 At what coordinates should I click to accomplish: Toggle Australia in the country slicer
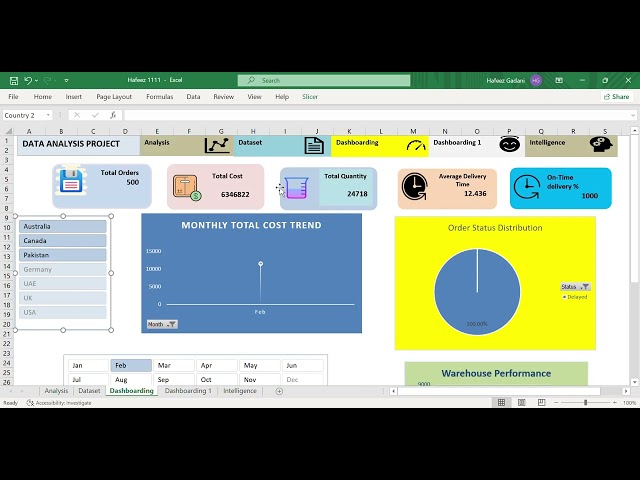click(x=63, y=227)
